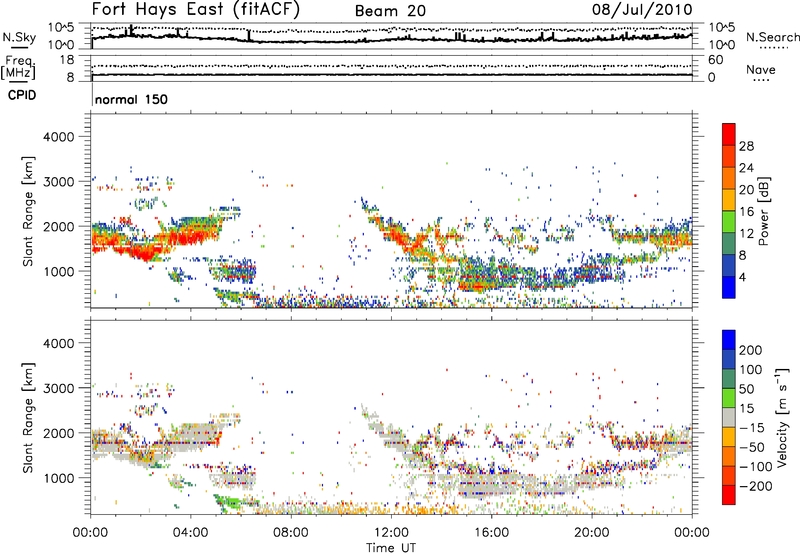
Task: Click the '08:00' time tick label
Action: (291, 533)
